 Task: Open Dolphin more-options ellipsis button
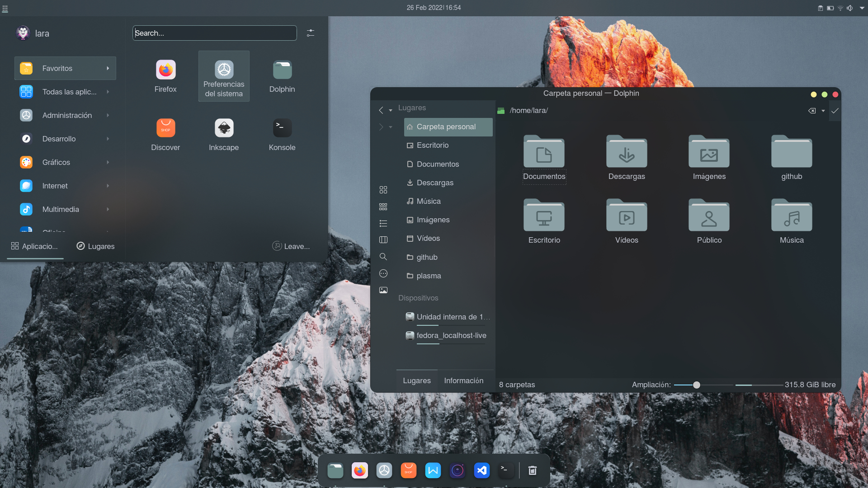point(383,273)
